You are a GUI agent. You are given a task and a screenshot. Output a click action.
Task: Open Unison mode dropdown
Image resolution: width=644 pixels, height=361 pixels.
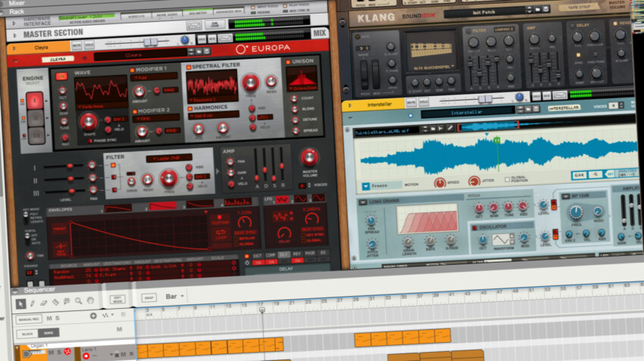point(302,89)
